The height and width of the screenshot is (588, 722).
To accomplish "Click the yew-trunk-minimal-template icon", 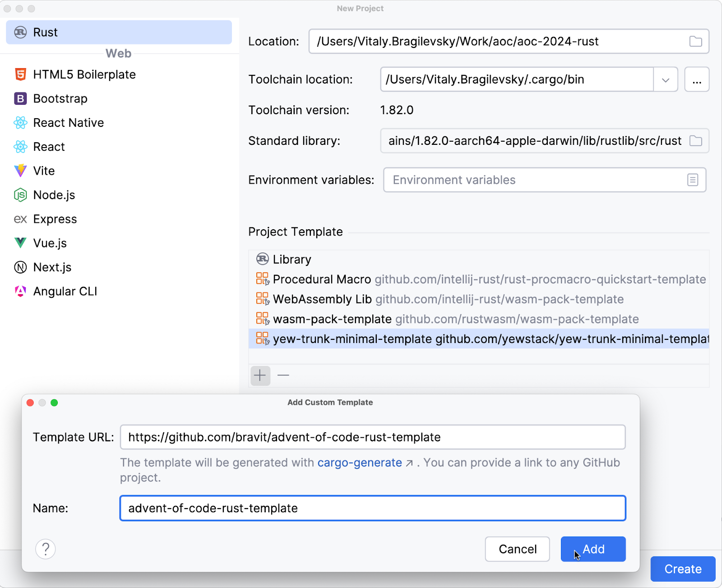I will point(263,338).
